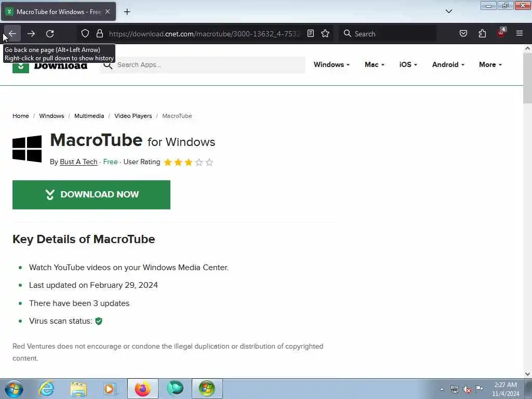532x399 pixels.
Task: Open the Pocket save icon
Action: 463,33
